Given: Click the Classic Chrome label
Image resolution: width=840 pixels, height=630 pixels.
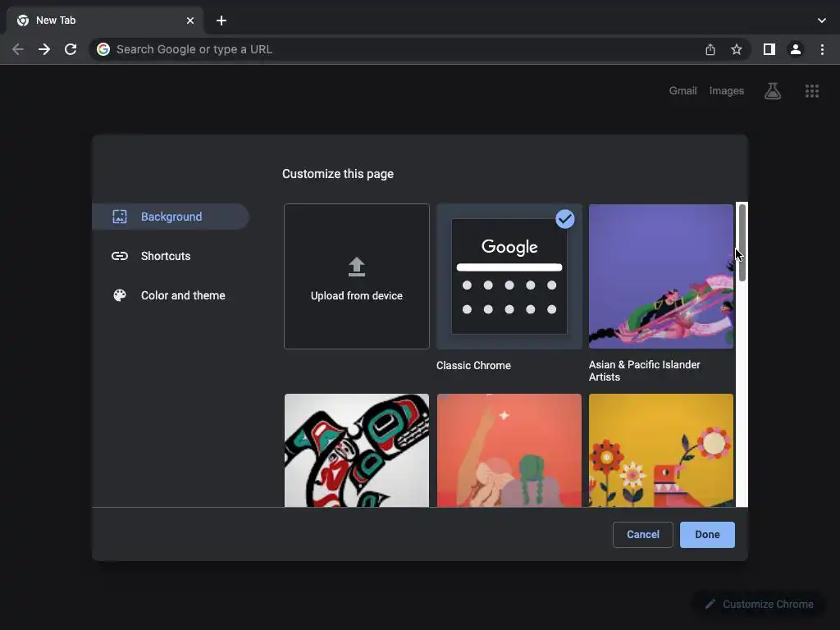Looking at the screenshot, I should [x=473, y=365].
